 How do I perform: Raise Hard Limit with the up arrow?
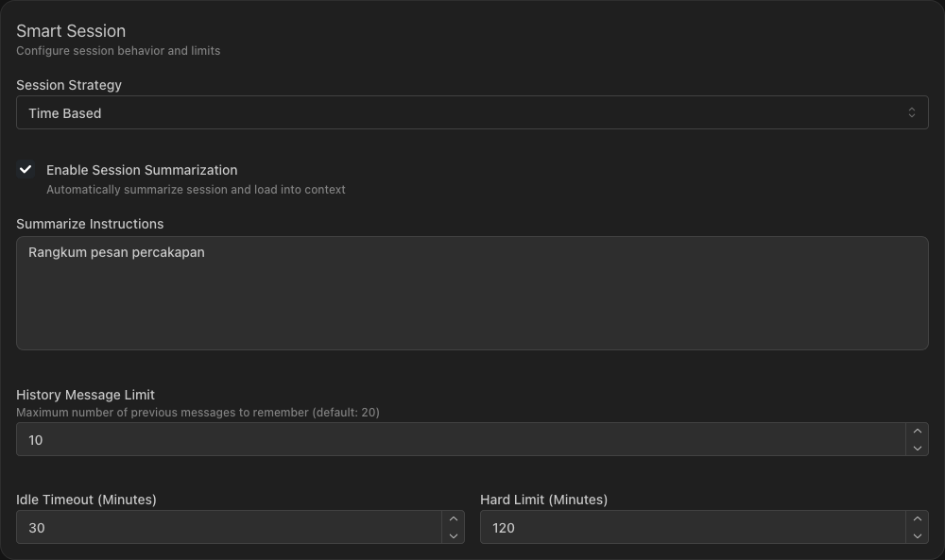(917, 519)
